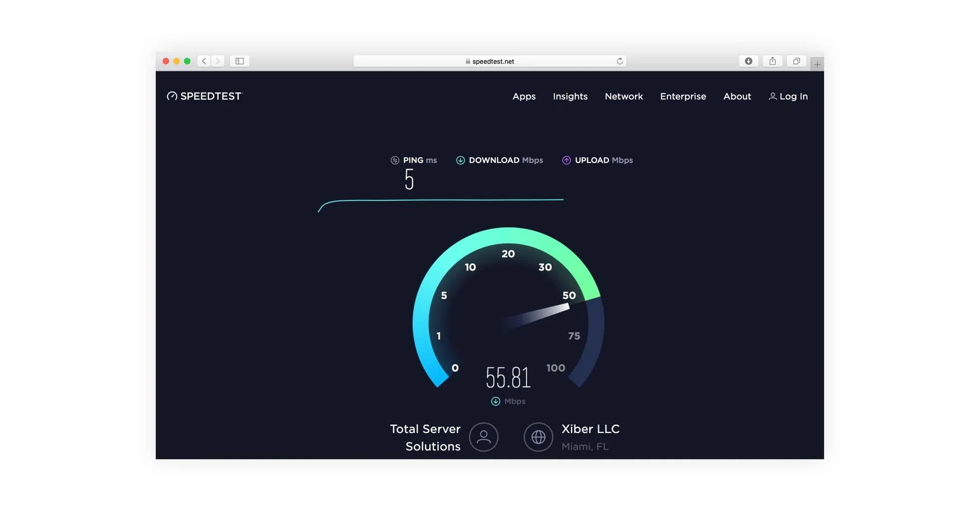The image size is (980, 511).
Task: Toggle the Safari sidebar
Action: 240,61
